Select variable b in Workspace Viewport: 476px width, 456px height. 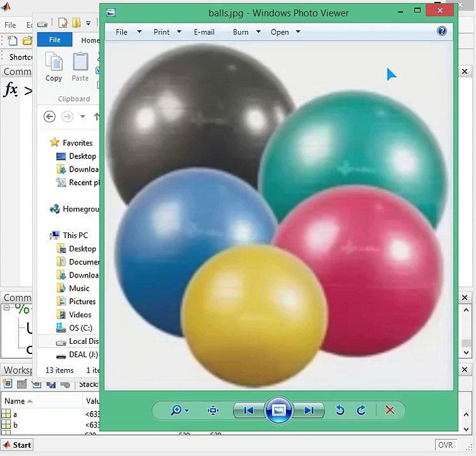point(15,425)
